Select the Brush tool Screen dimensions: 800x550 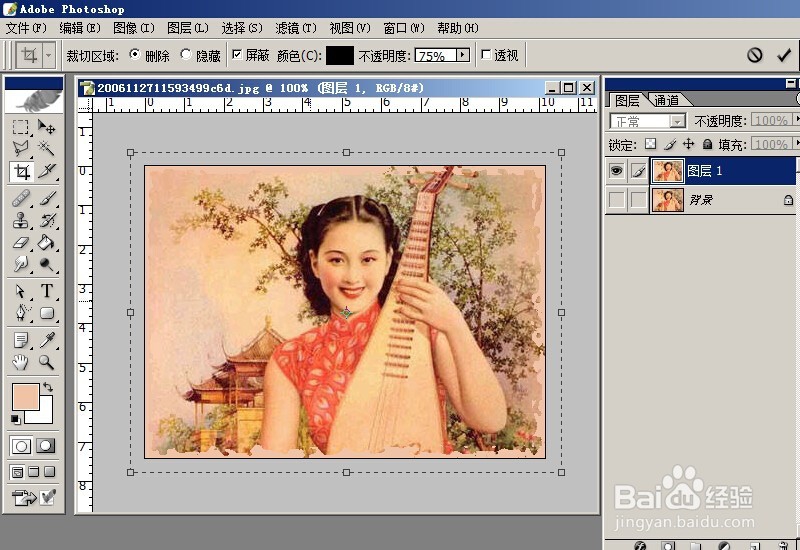pyautogui.click(x=46, y=198)
